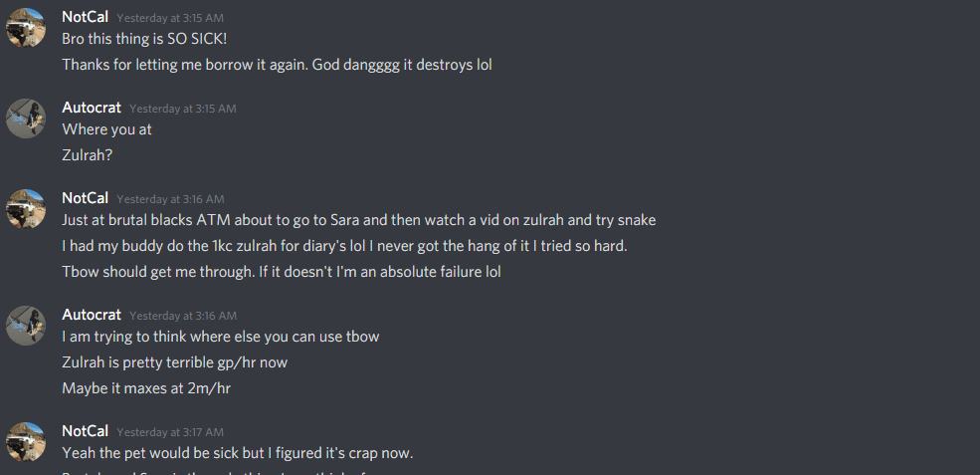The height and width of the screenshot is (475, 980).
Task: Click the 'Zulrah is pretty terrible gp/hr now' message
Action: point(174,362)
